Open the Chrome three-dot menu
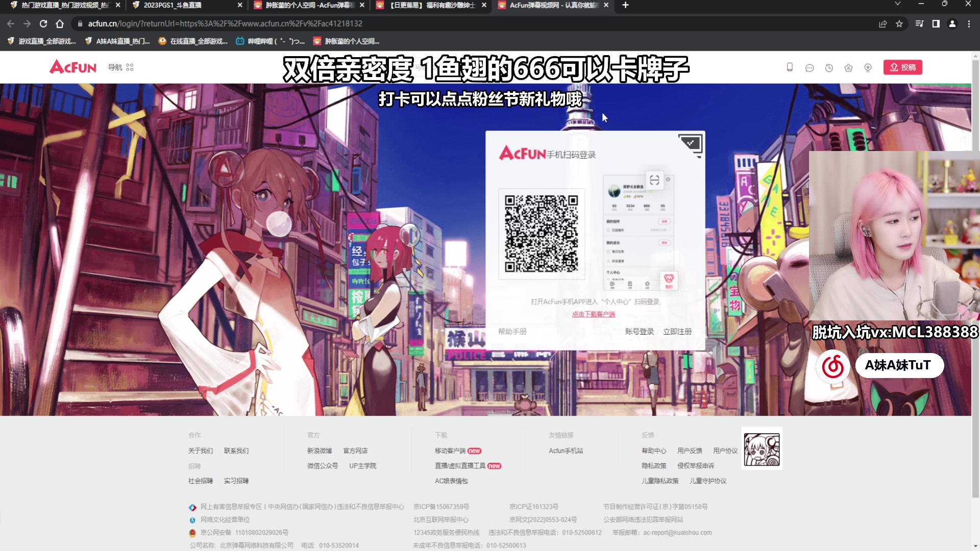This screenshot has width=980, height=551. 969,23
